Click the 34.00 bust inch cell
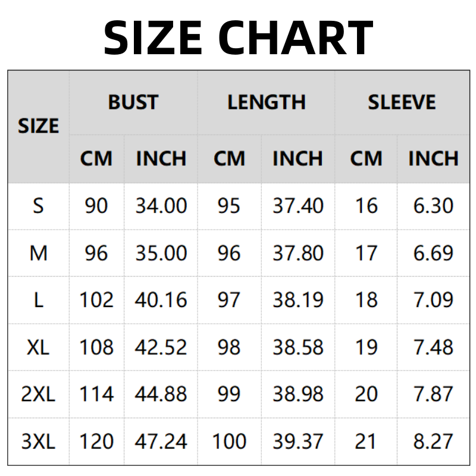The width and height of the screenshot is (476, 476). tap(161, 206)
